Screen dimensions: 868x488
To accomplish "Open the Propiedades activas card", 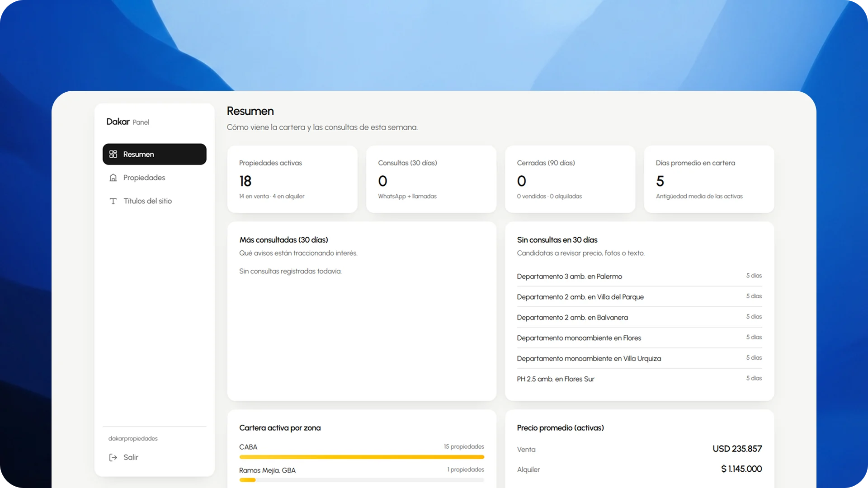I will coord(292,179).
